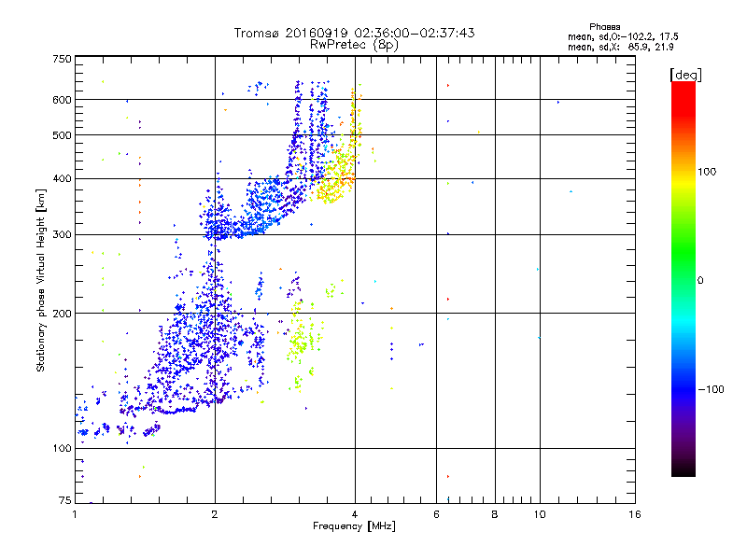The height and width of the screenshot is (560, 747).
Task: Click the y-axis tick label '500'
Action: tap(62, 135)
